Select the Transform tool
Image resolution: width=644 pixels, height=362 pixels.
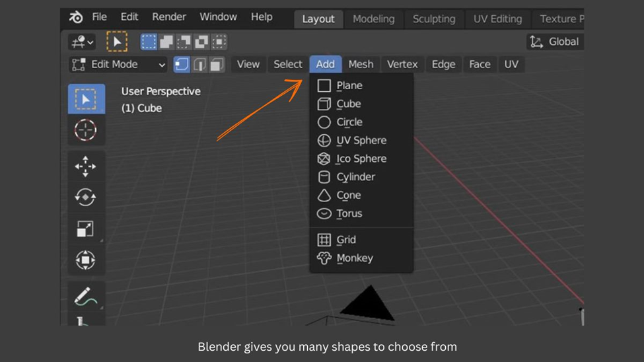point(87,260)
